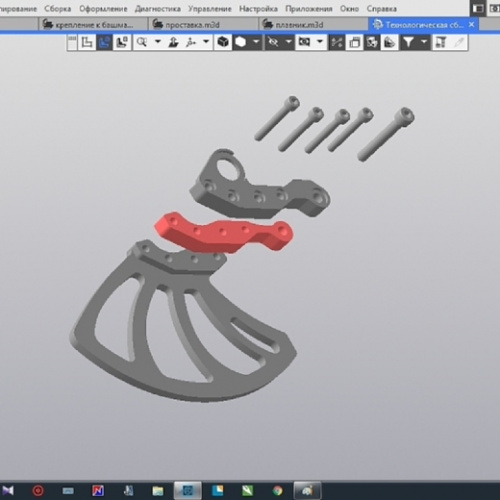
Task: Toggle the hidden objects eye icon
Action: point(273,42)
